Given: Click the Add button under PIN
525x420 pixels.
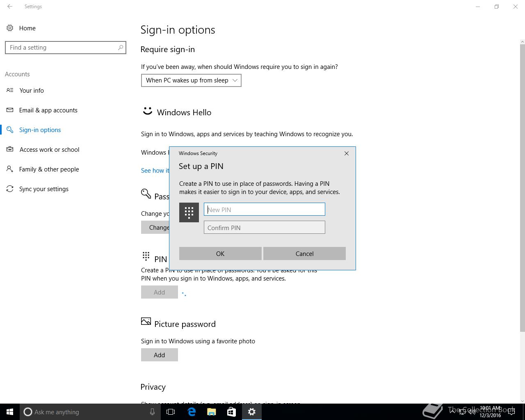Looking at the screenshot, I should pos(160,292).
